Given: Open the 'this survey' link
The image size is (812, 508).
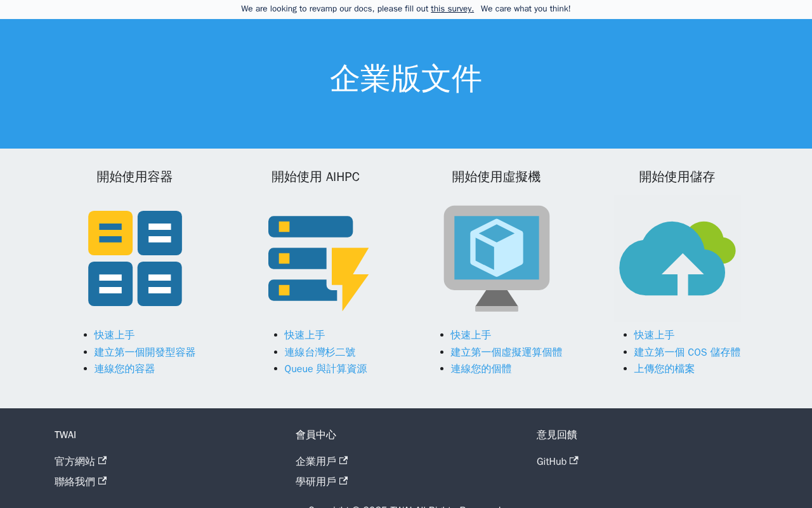Looking at the screenshot, I should click(452, 9).
